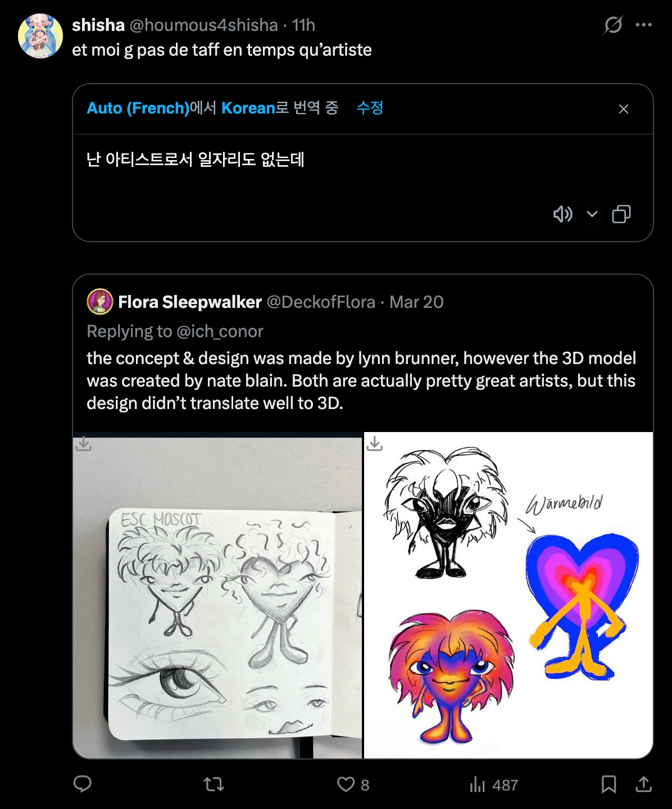Click the Grok icon on shisha's tweet
The height and width of the screenshot is (809, 672).
pos(613,25)
